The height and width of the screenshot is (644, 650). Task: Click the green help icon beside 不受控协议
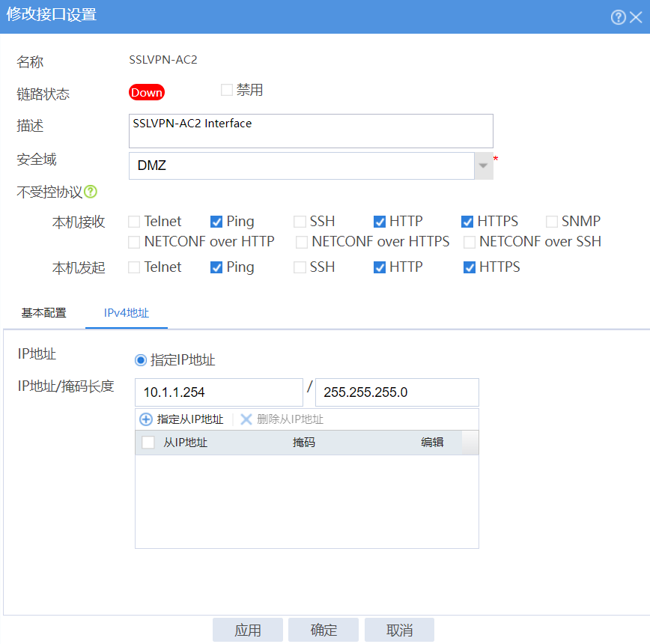pyautogui.click(x=91, y=192)
